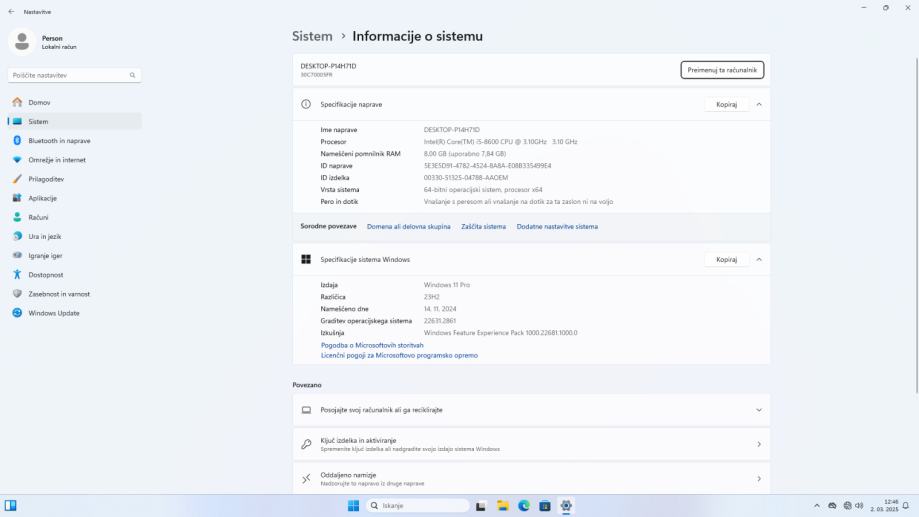Screen dimensions: 919x517
Task: Go back with the arrow in Nastavitve
Action: pos(11,12)
